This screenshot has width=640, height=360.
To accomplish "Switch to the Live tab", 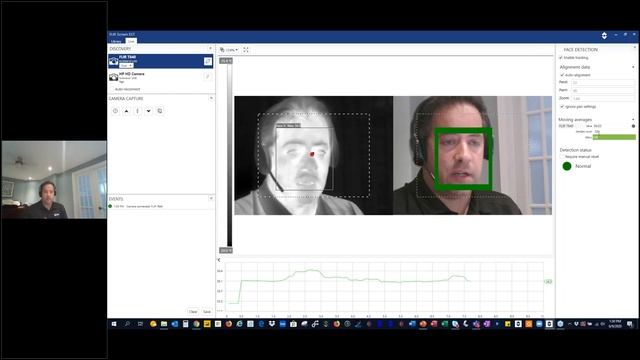I will click(131, 41).
